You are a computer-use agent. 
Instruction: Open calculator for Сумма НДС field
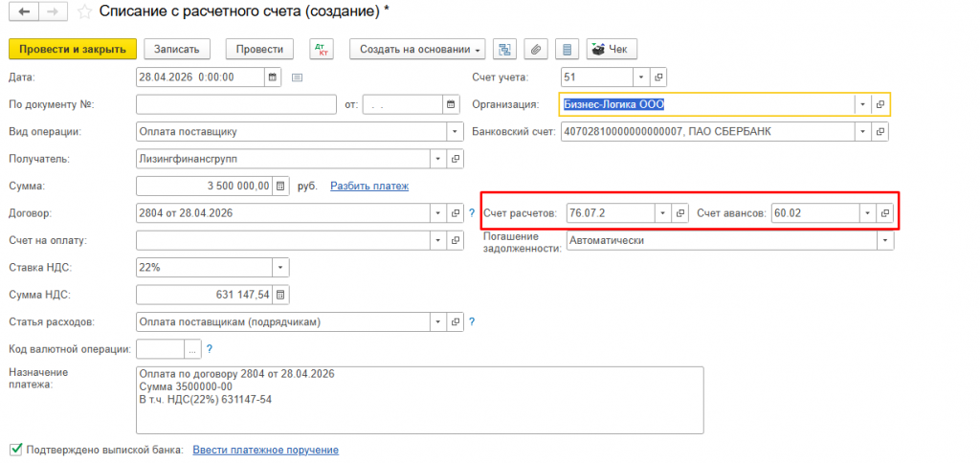[280, 295]
